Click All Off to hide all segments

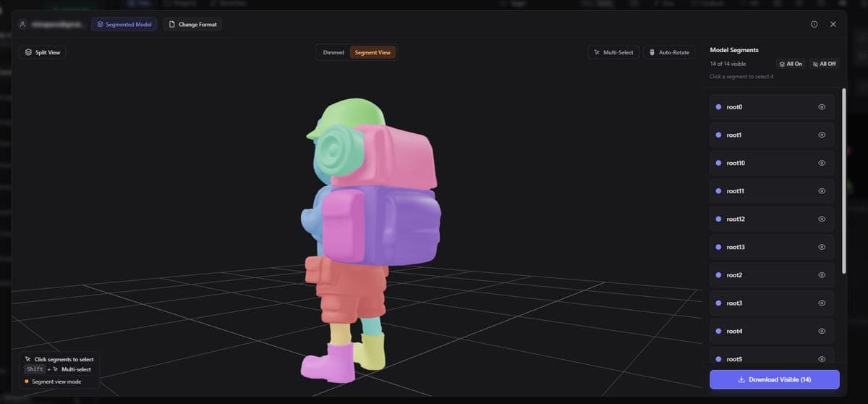pos(824,64)
